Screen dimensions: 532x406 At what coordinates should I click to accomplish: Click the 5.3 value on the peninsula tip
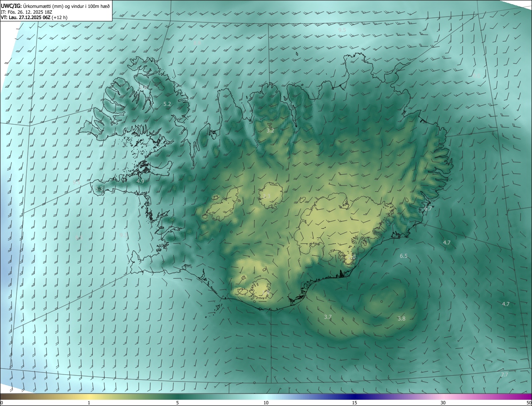pyautogui.click(x=99, y=189)
